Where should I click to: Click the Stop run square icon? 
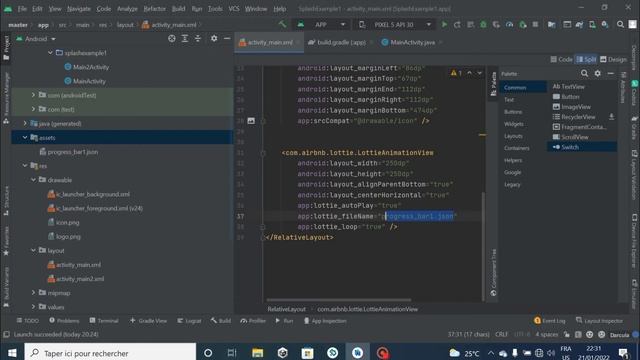(535, 24)
